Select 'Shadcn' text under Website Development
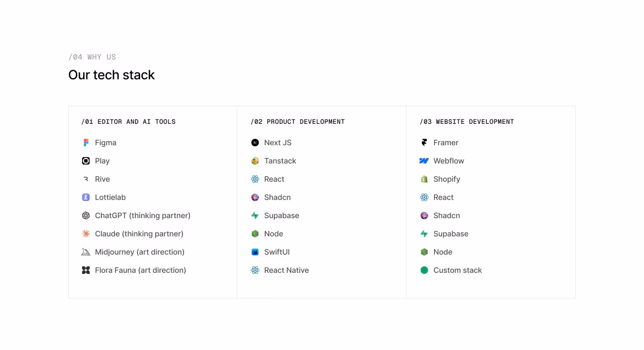Image resolution: width=644 pixels, height=350 pixels. pyautogui.click(x=447, y=215)
